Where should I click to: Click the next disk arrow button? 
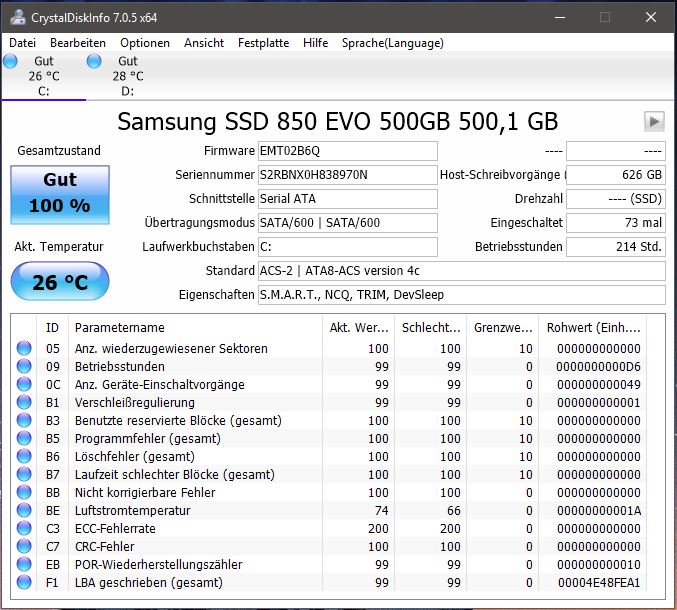tap(654, 121)
